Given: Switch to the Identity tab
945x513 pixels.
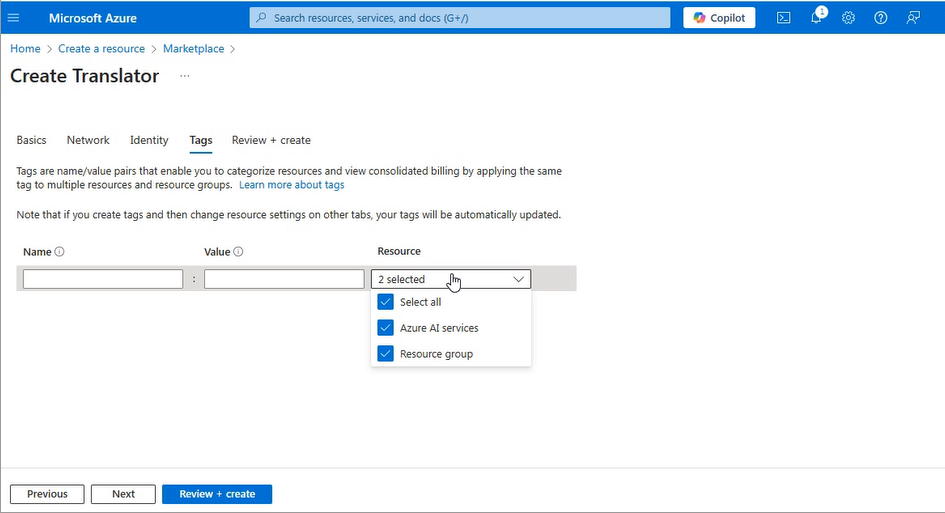Looking at the screenshot, I should click(x=149, y=140).
